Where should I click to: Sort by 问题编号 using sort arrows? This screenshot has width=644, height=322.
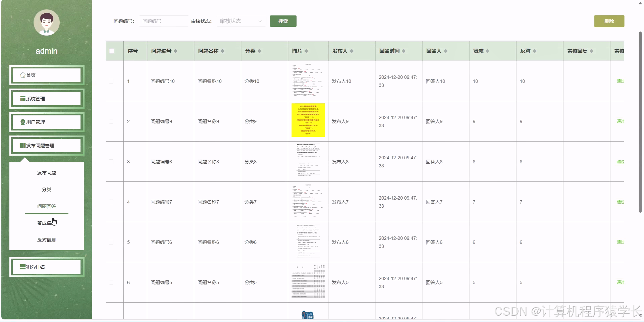[175, 51]
